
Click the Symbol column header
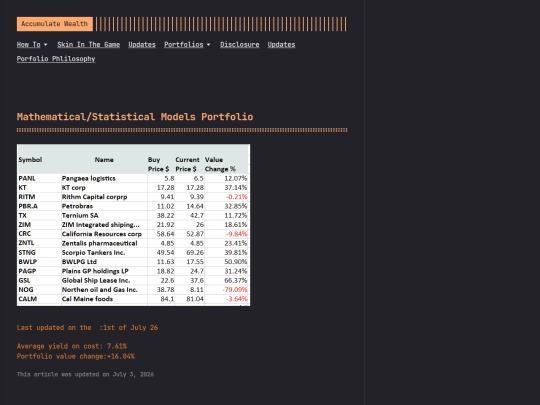(x=30, y=160)
